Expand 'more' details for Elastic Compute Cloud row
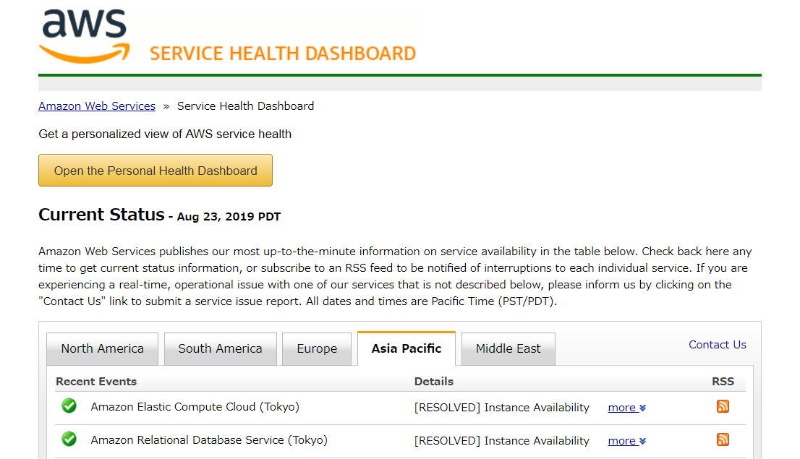 click(626, 408)
